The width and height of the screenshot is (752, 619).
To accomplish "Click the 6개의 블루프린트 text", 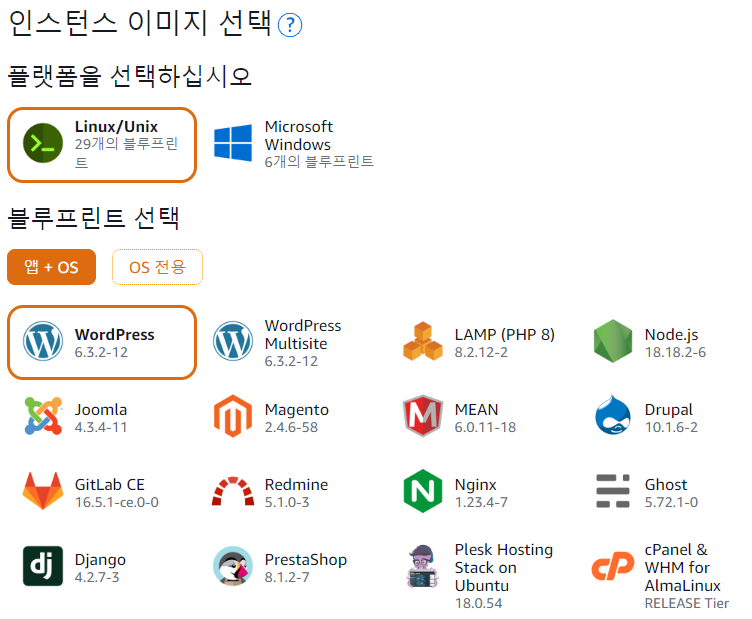I will point(319,162).
